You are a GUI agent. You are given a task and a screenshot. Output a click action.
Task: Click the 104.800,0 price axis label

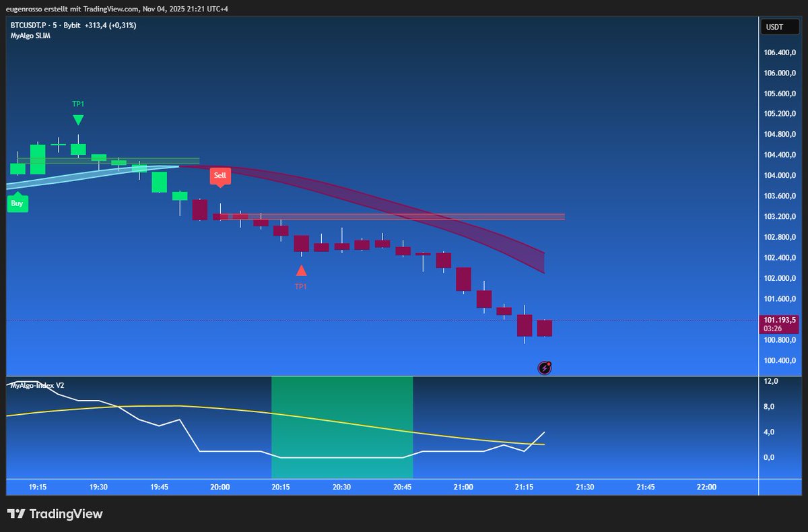(x=778, y=135)
